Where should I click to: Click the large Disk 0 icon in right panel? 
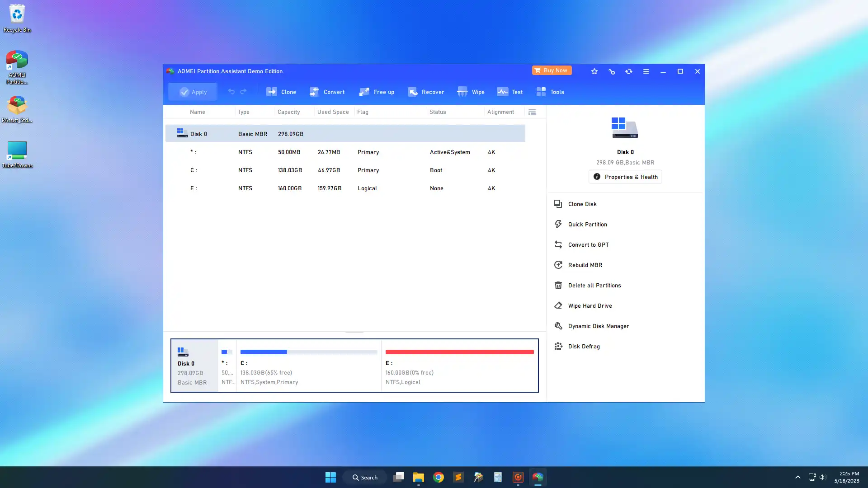pos(625,128)
